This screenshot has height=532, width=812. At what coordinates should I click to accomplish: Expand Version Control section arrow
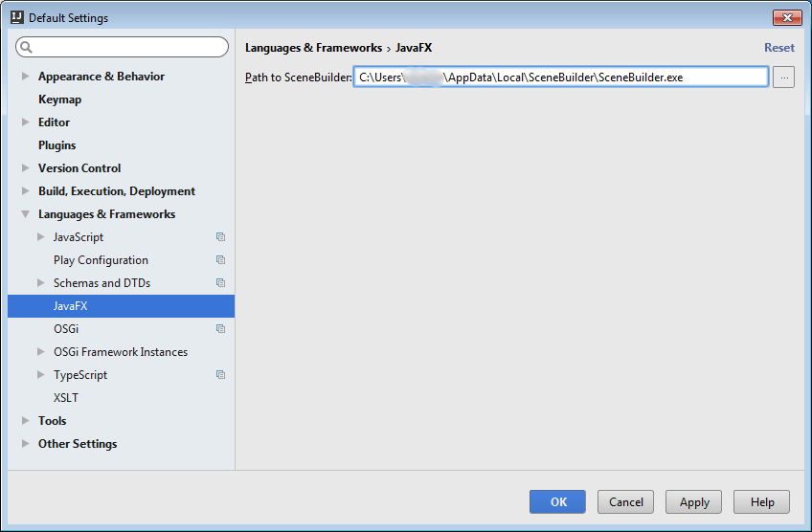point(25,168)
